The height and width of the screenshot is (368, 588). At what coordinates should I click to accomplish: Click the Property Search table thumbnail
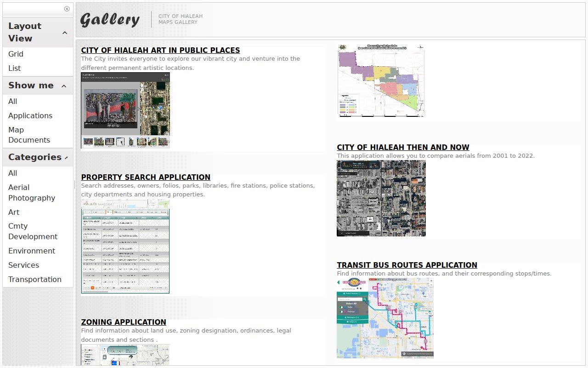pos(125,246)
